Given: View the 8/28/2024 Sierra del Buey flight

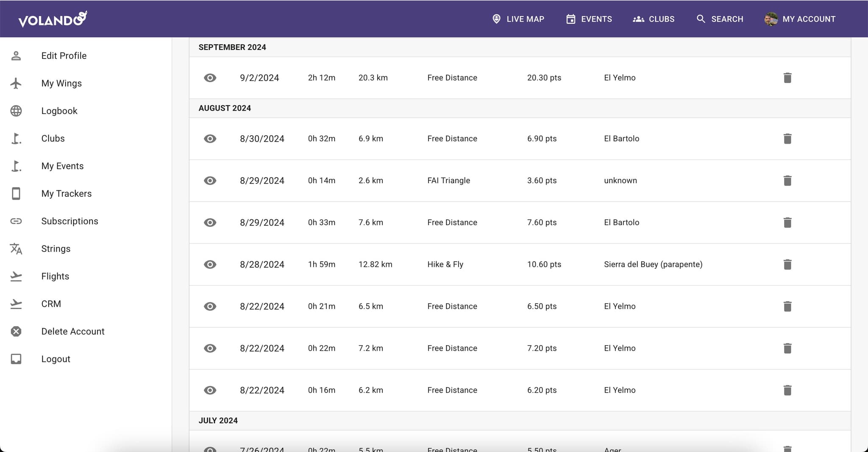Looking at the screenshot, I should (x=210, y=265).
